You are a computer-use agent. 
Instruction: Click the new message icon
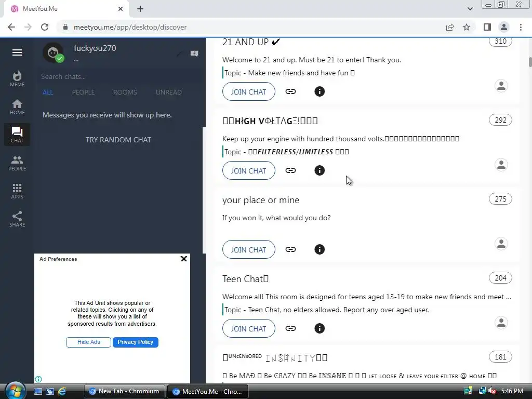point(194,54)
